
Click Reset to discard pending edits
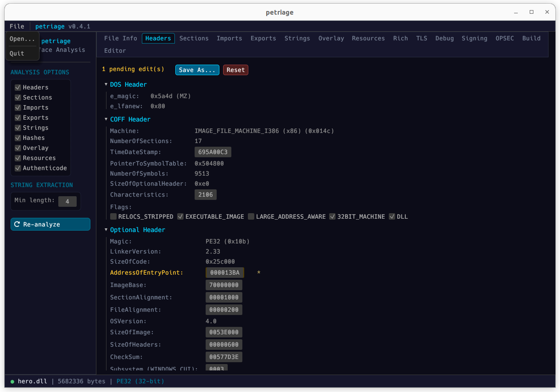click(235, 70)
